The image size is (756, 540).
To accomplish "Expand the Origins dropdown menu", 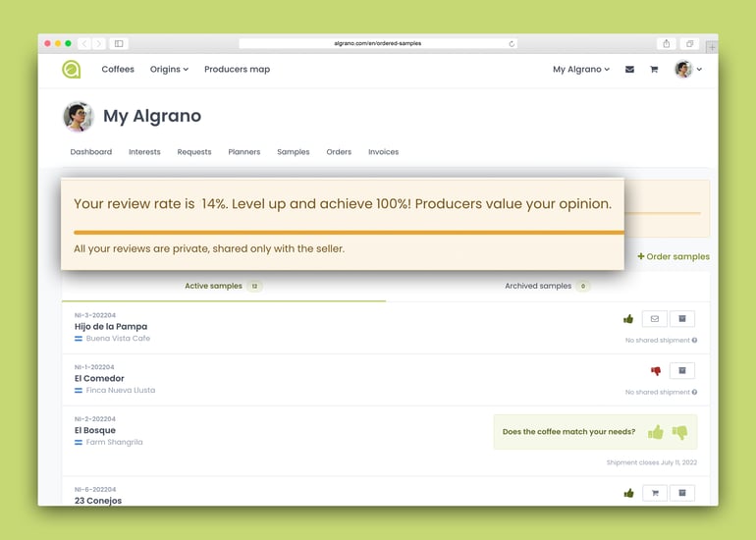I will (169, 70).
